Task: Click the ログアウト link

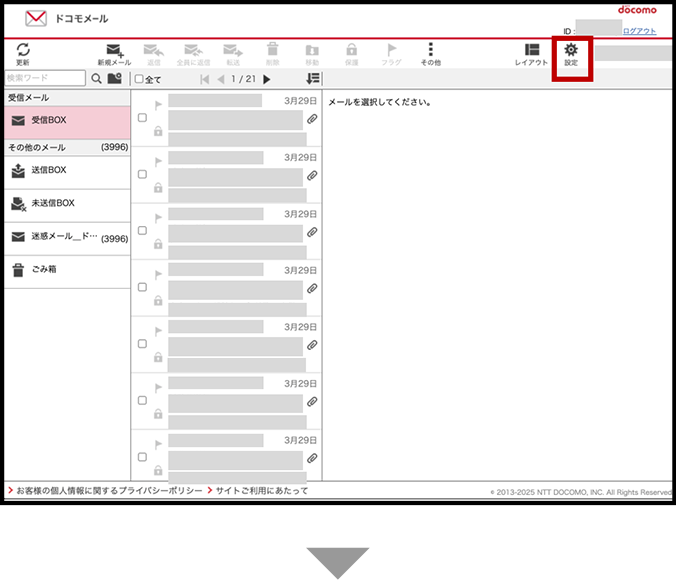Action: pos(639,31)
